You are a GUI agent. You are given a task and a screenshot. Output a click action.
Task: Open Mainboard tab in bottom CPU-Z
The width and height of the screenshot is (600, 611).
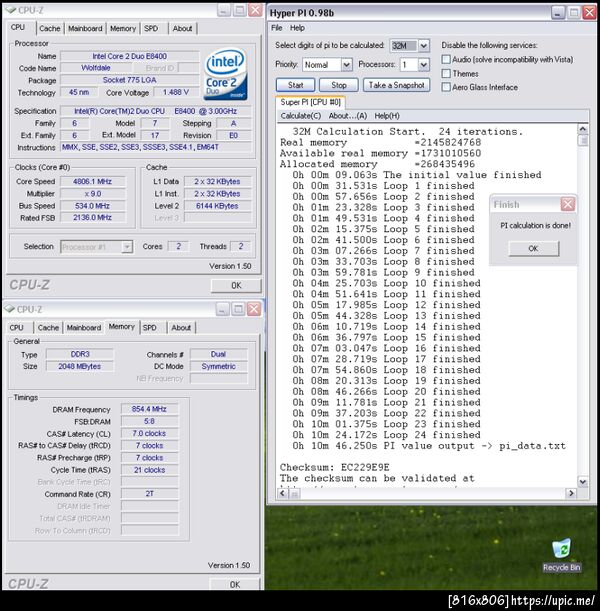click(x=84, y=328)
